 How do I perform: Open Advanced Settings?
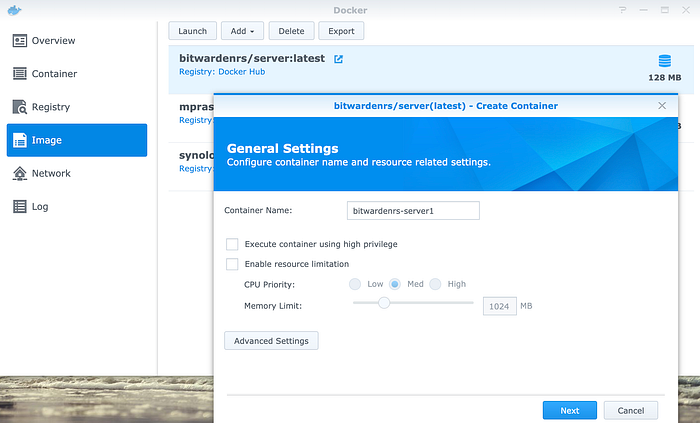click(271, 341)
